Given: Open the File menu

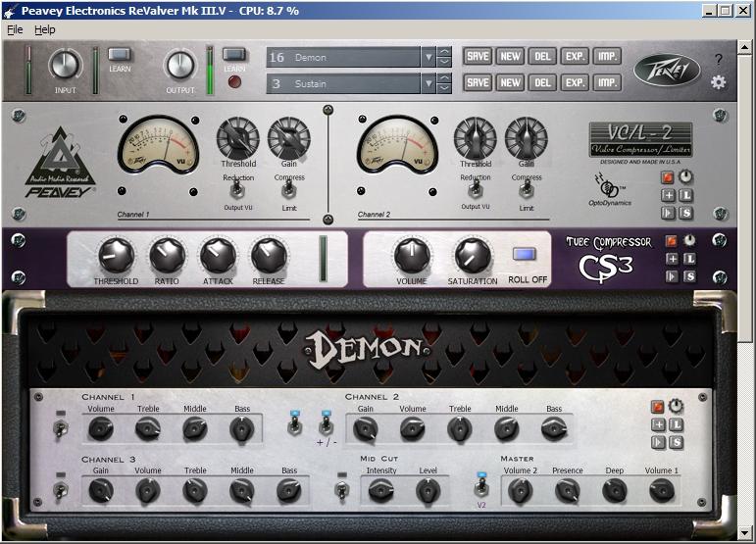Looking at the screenshot, I should point(15,29).
